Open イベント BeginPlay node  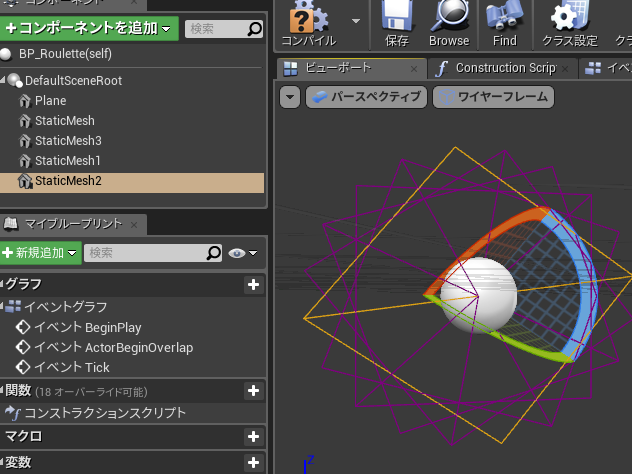[87, 327]
